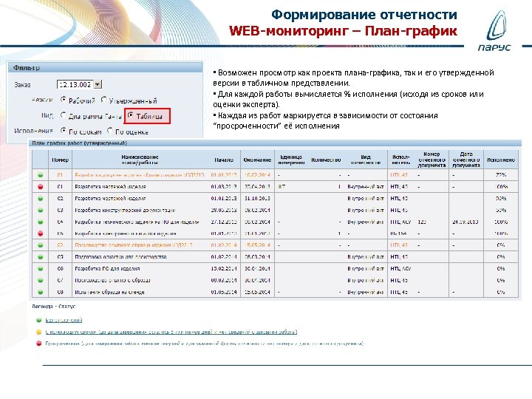Click the Количество column header
Viewport: 532px width, 399px height.
pyautogui.click(x=326, y=160)
